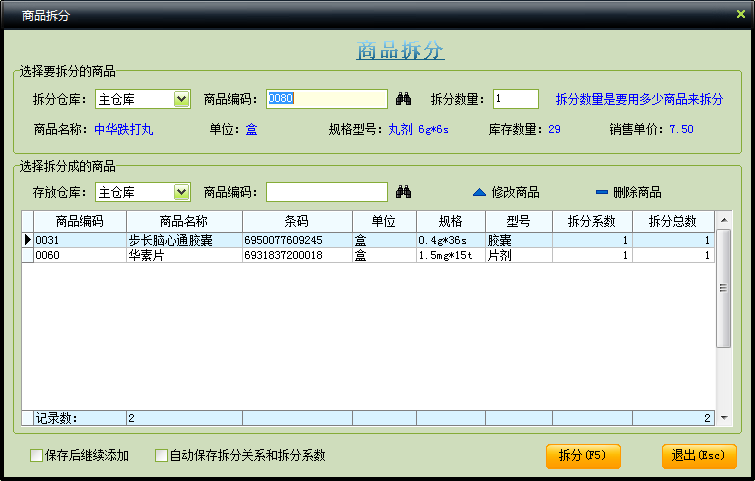
Task: Click the 修改商品 label
Action: pos(515,193)
